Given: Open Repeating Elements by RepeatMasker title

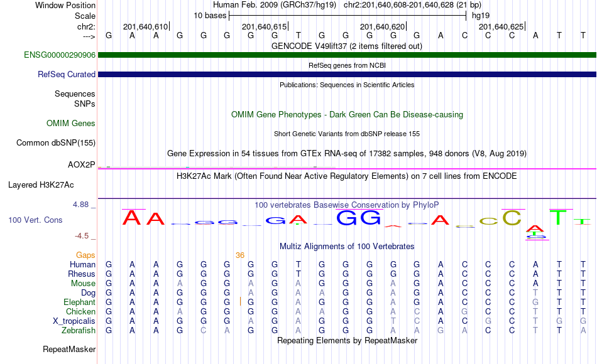Looking at the screenshot, I should point(347,340).
